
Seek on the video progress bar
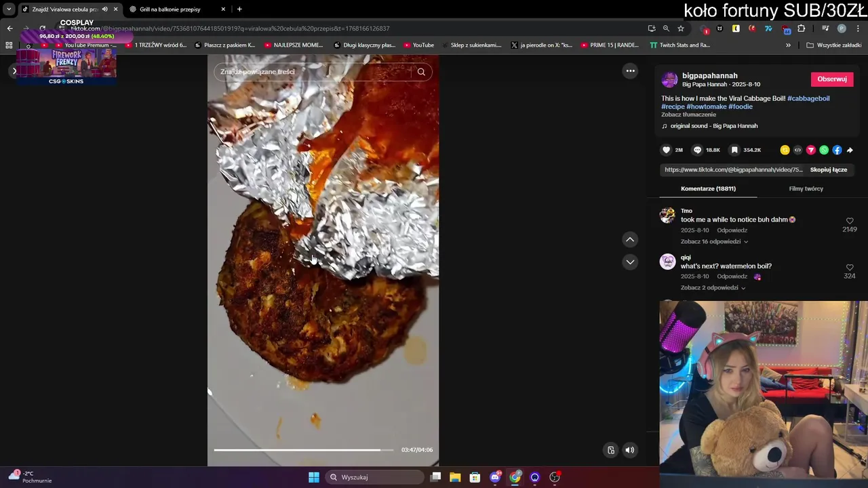click(303, 449)
